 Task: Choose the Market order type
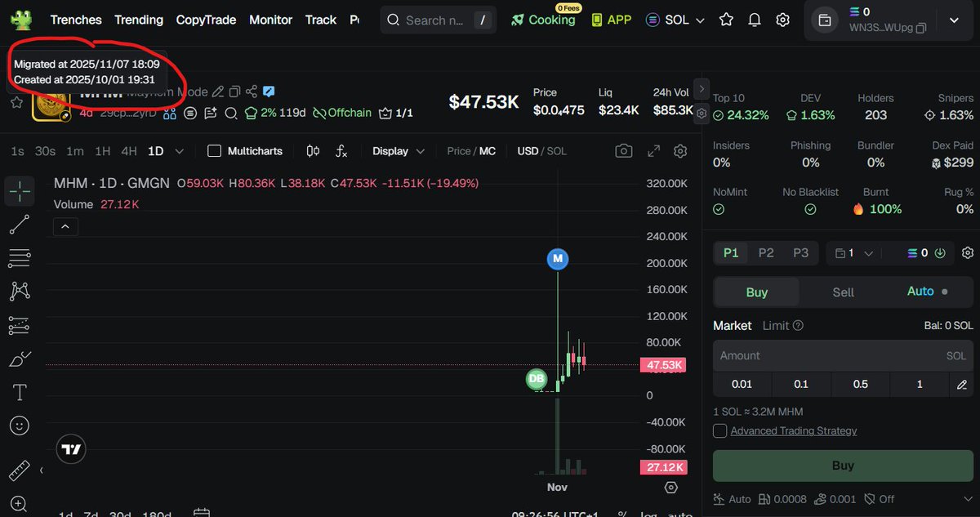click(733, 325)
